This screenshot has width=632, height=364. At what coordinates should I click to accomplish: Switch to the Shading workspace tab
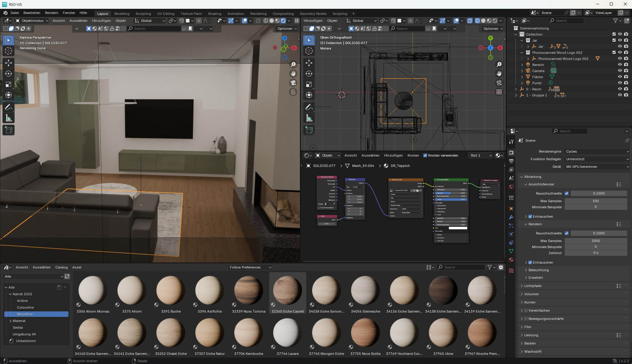coord(214,13)
